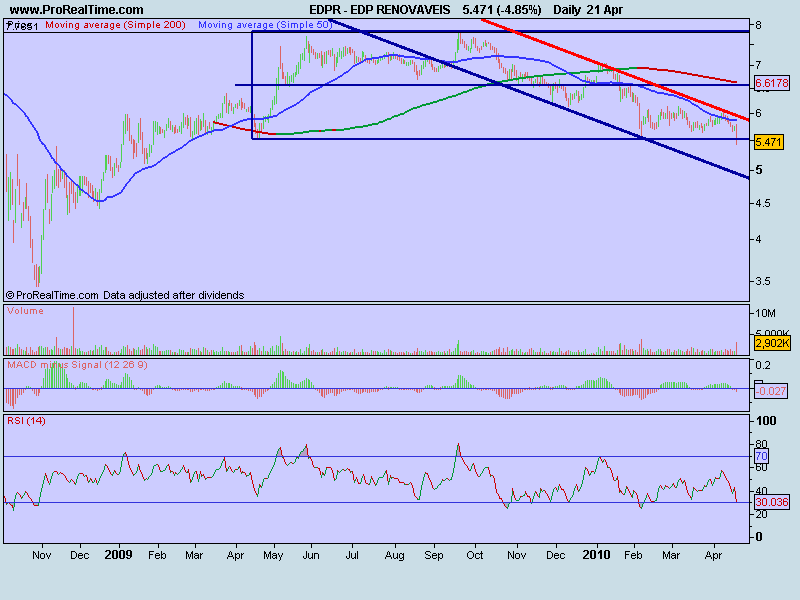Click the -0.027 MACD value tag
Viewport: 800px width, 600px height.
[770, 391]
